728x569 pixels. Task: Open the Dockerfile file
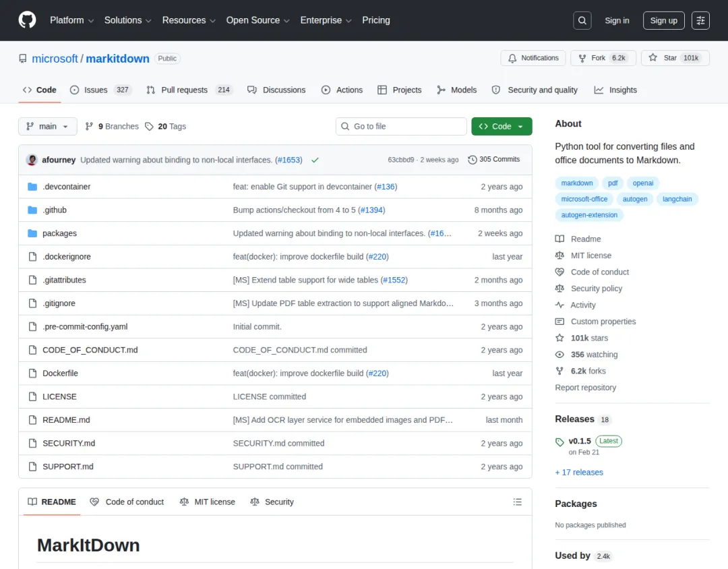pyautogui.click(x=61, y=373)
